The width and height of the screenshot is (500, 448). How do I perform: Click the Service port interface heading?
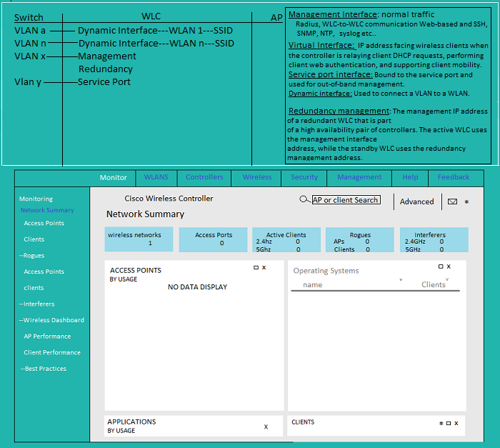pos(330,74)
